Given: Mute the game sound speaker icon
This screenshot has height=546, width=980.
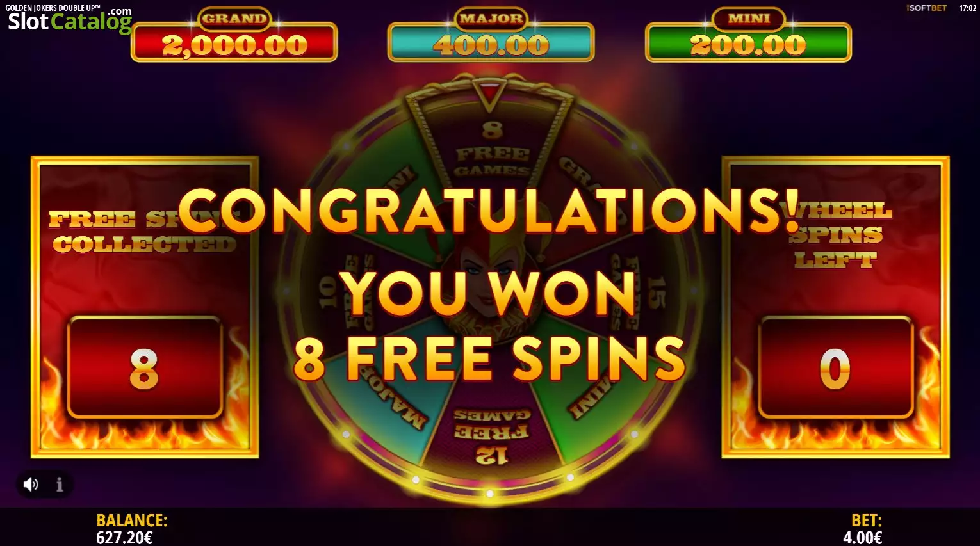Looking at the screenshot, I should pyautogui.click(x=30, y=485).
